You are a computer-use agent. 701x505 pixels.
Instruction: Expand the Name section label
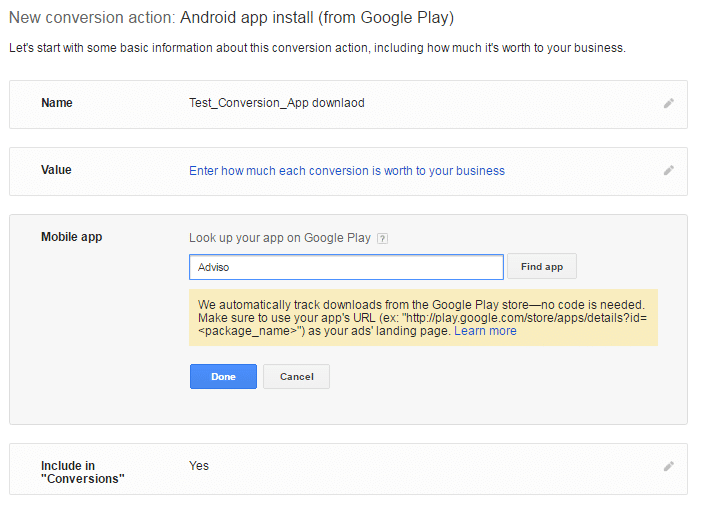pos(57,103)
